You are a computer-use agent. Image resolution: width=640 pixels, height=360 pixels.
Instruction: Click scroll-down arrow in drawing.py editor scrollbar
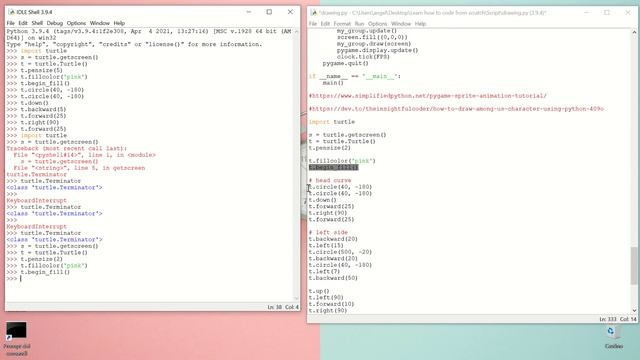pyautogui.click(x=634, y=311)
